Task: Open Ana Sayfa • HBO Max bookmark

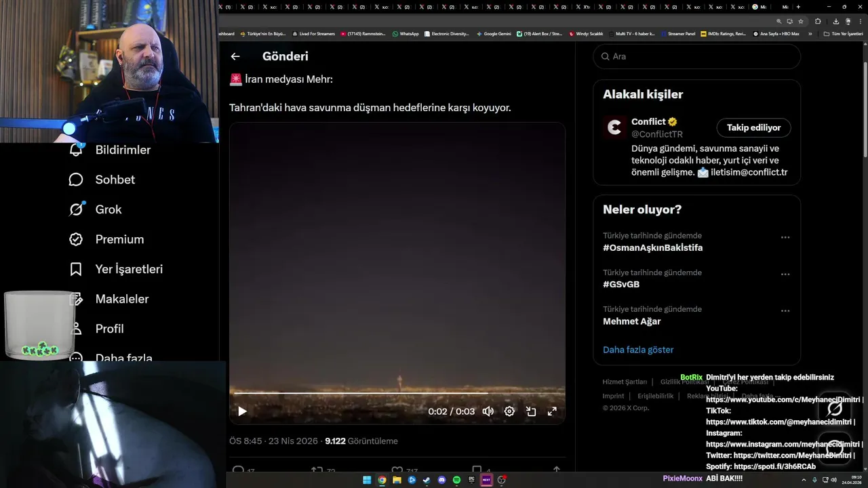Action: click(x=776, y=34)
